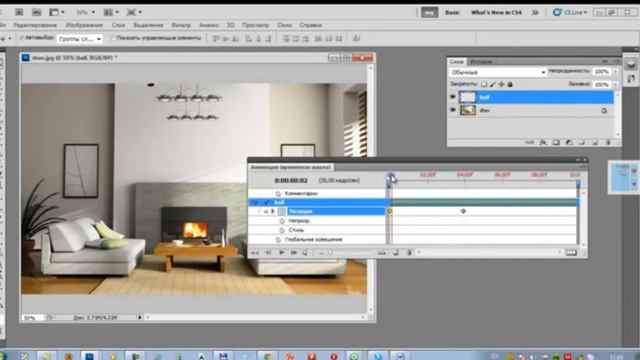
Task: Click the keyframe diamond on Позиция track
Action: coord(463,211)
